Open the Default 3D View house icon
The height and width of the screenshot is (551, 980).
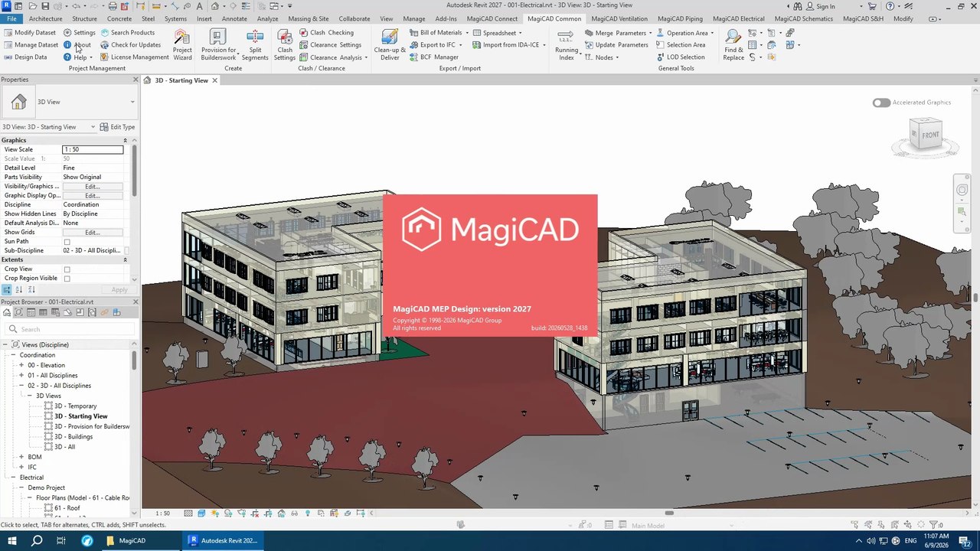pyautogui.click(x=215, y=6)
